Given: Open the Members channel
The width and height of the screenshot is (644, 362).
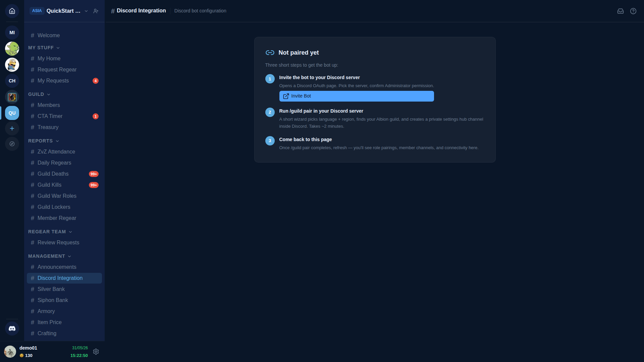Looking at the screenshot, I should pos(64,105).
